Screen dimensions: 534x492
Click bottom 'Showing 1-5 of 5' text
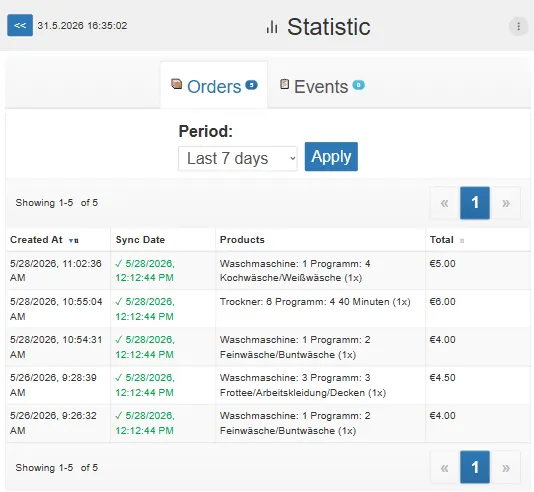pyautogui.click(x=57, y=467)
